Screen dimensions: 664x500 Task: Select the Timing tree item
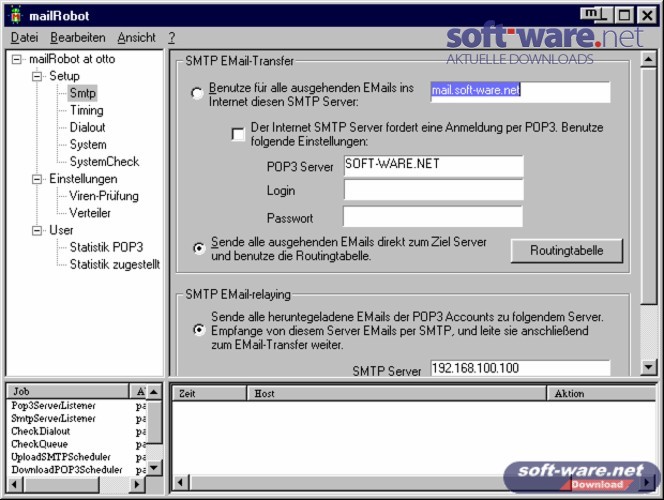pos(86,110)
